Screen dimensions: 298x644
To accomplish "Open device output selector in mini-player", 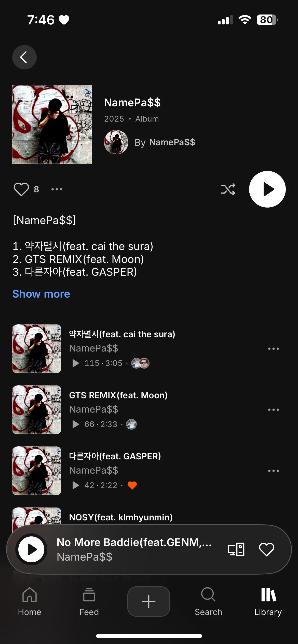I will tap(236, 549).
